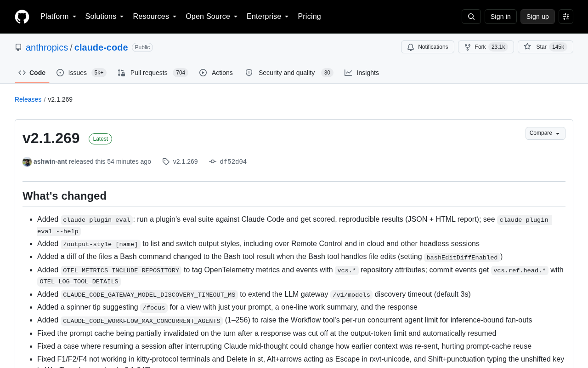The height and width of the screenshot is (368, 588).
Task: Open the Actions tab
Action: (x=216, y=73)
